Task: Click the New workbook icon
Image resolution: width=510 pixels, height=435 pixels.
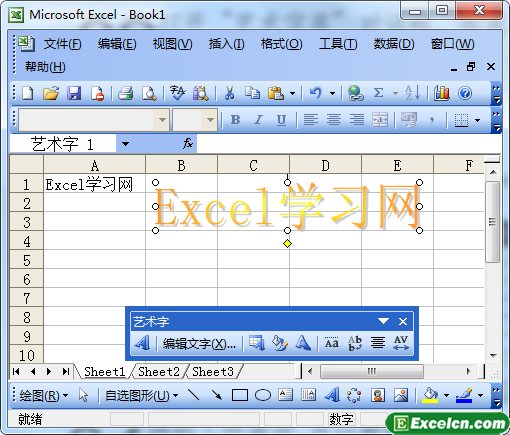Action: click(x=28, y=93)
